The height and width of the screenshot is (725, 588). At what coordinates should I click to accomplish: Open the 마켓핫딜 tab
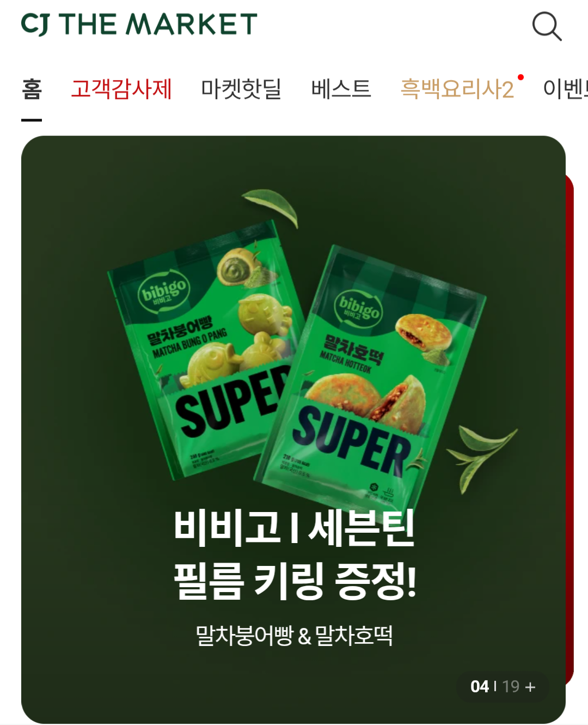[x=241, y=89]
